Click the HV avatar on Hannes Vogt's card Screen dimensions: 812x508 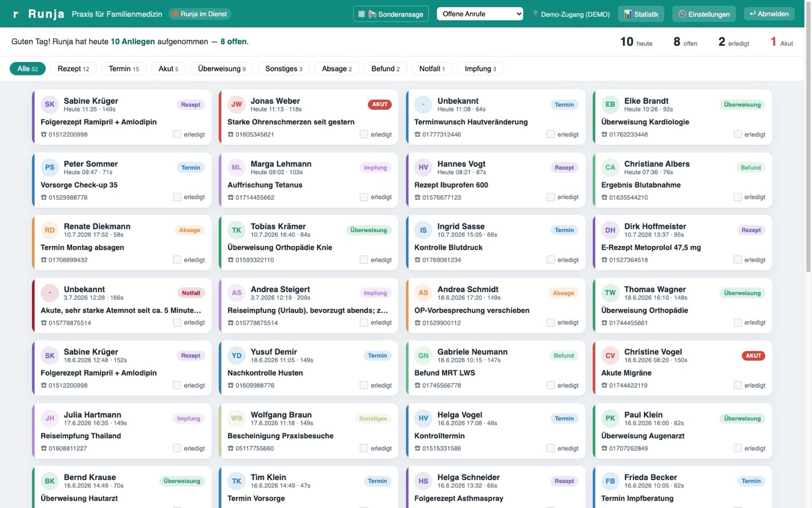(x=423, y=167)
